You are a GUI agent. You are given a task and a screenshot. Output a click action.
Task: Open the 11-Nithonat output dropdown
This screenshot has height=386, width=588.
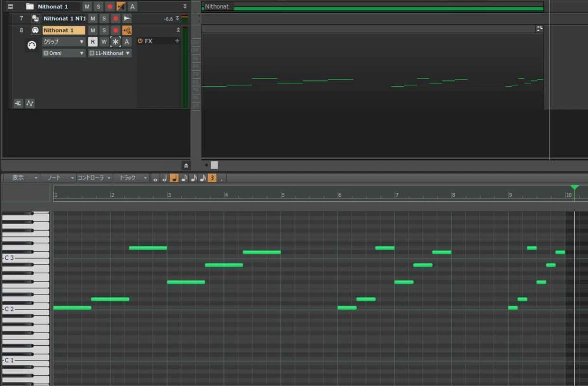point(110,53)
